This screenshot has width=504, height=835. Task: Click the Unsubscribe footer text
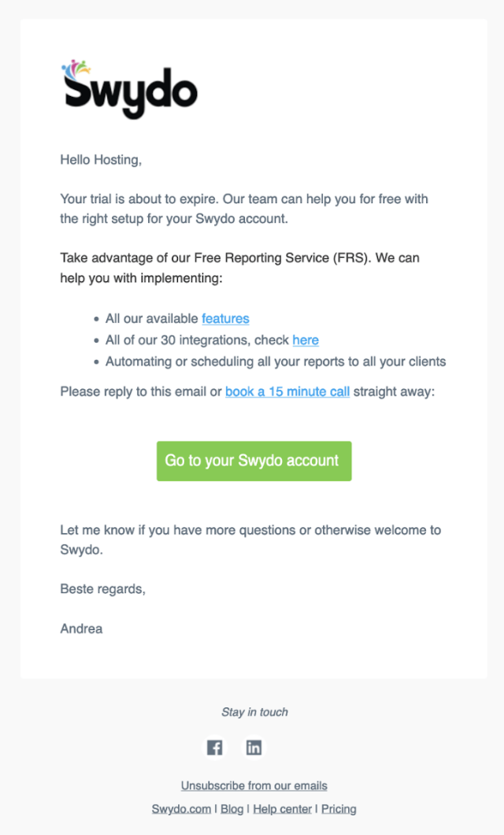coord(254,785)
